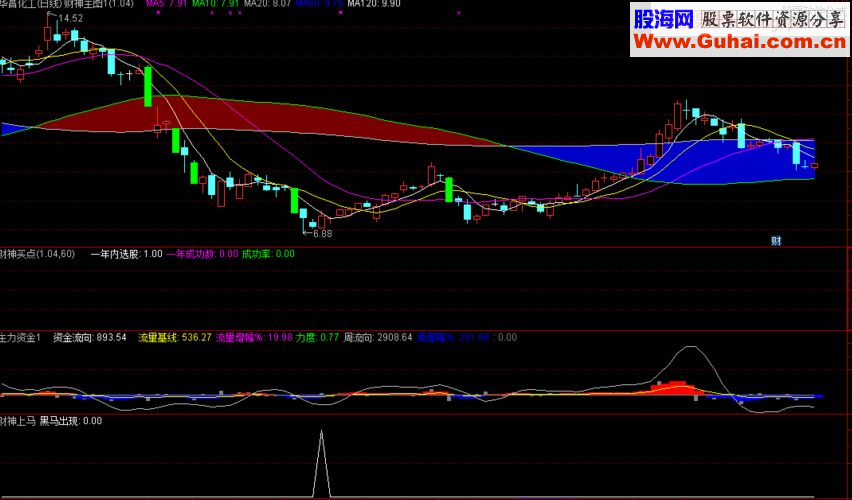Click the MA10: 7.91 indicator label
852x500 pixels.
click(216, 4)
